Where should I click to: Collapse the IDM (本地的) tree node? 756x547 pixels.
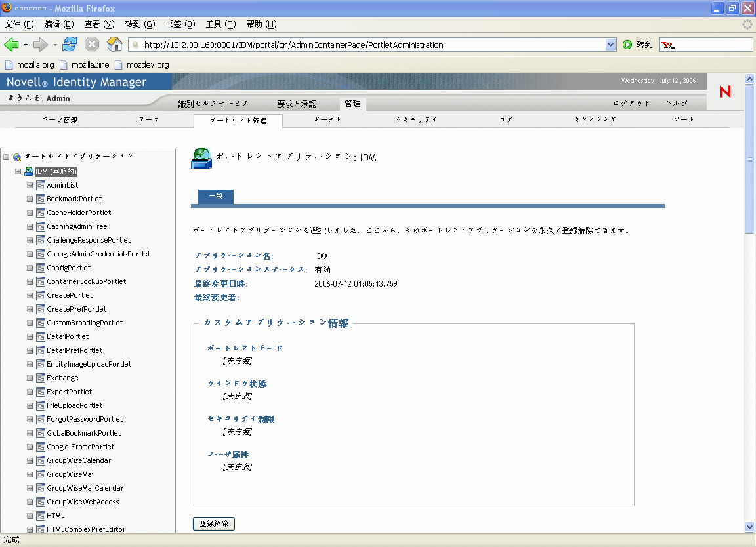(18, 171)
